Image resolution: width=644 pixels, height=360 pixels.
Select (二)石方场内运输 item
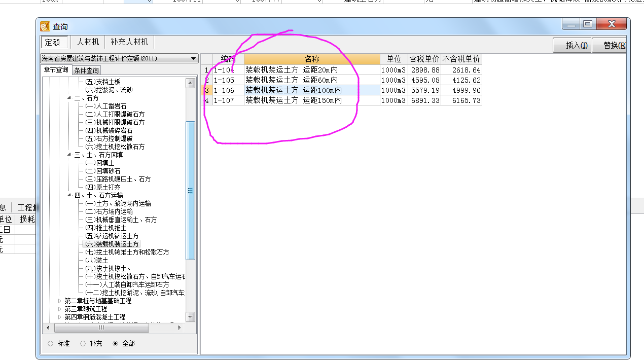coord(109,211)
